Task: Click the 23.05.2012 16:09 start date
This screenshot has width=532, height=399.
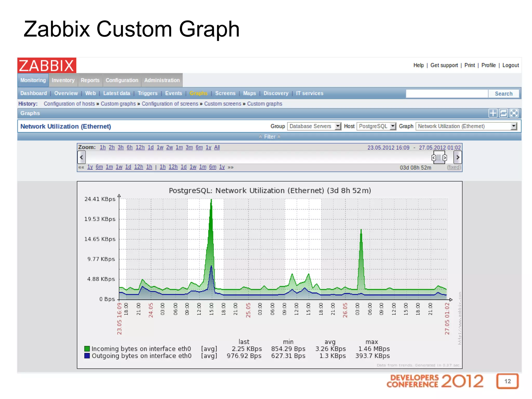Action: pos(388,148)
